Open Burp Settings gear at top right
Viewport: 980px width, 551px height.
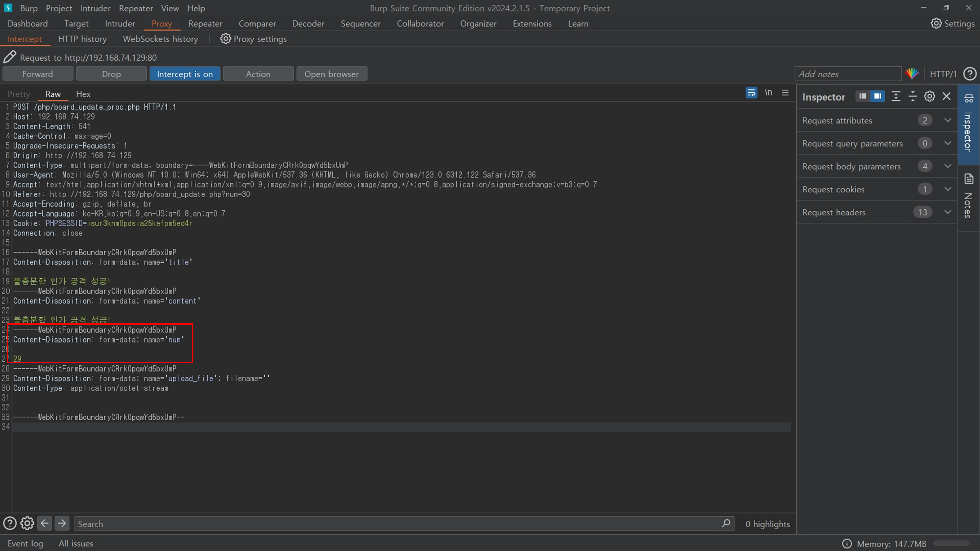click(x=936, y=23)
